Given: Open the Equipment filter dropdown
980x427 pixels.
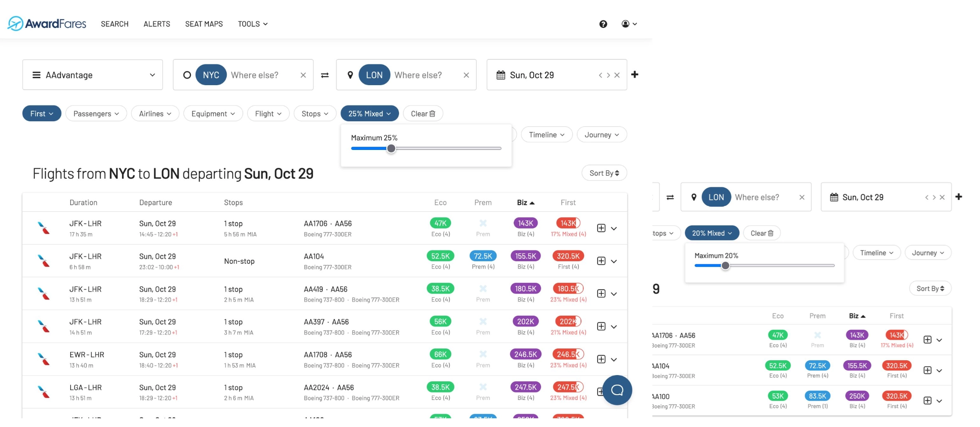Looking at the screenshot, I should pyautogui.click(x=213, y=113).
